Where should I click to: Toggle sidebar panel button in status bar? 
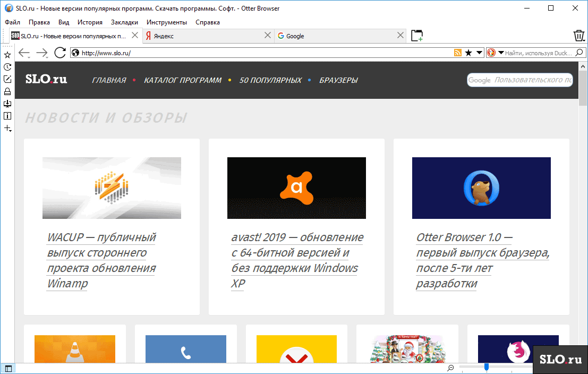[x=8, y=368]
